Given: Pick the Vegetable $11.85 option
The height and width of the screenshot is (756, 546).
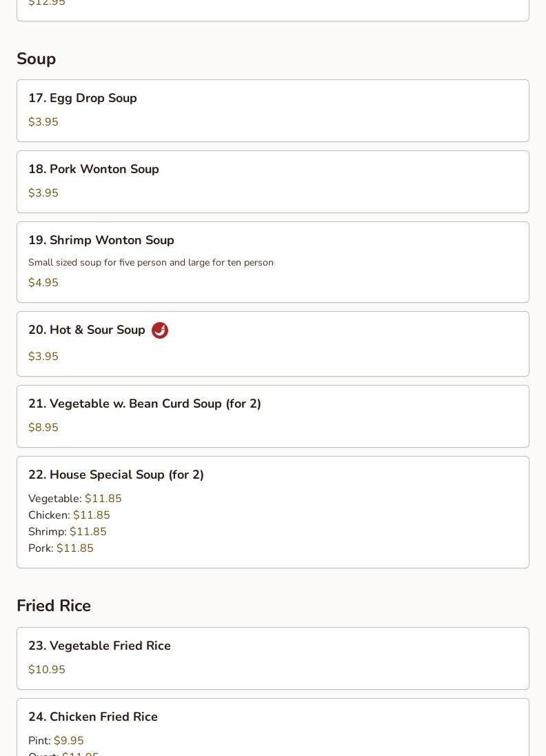Looking at the screenshot, I should [74, 499].
